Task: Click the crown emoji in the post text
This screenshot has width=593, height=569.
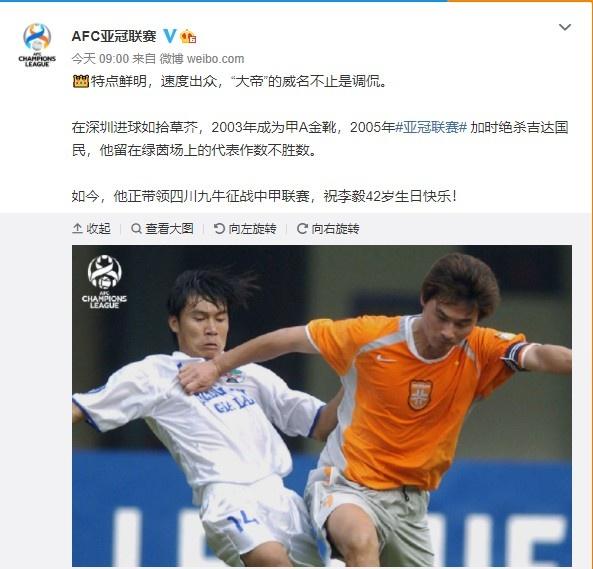Action: click(x=81, y=81)
